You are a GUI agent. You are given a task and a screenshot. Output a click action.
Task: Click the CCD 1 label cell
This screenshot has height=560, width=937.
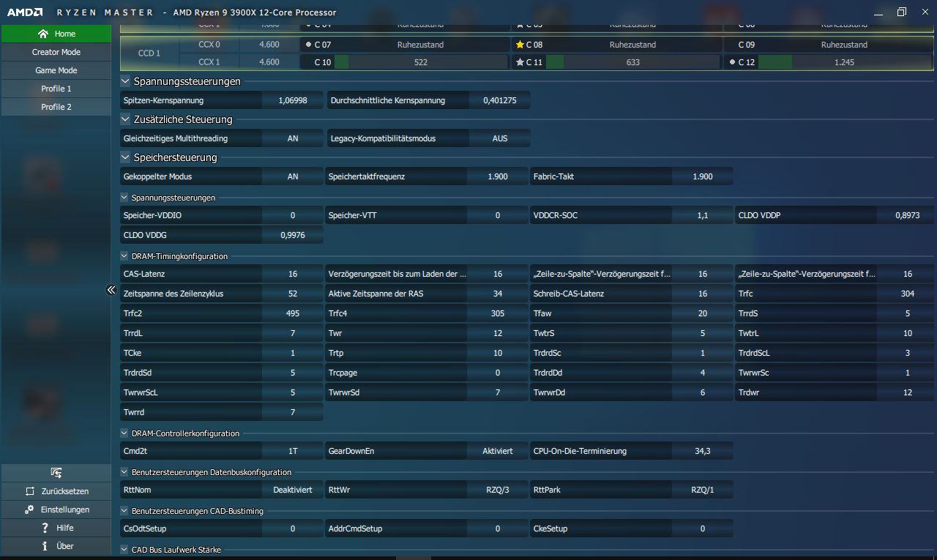[x=149, y=53]
